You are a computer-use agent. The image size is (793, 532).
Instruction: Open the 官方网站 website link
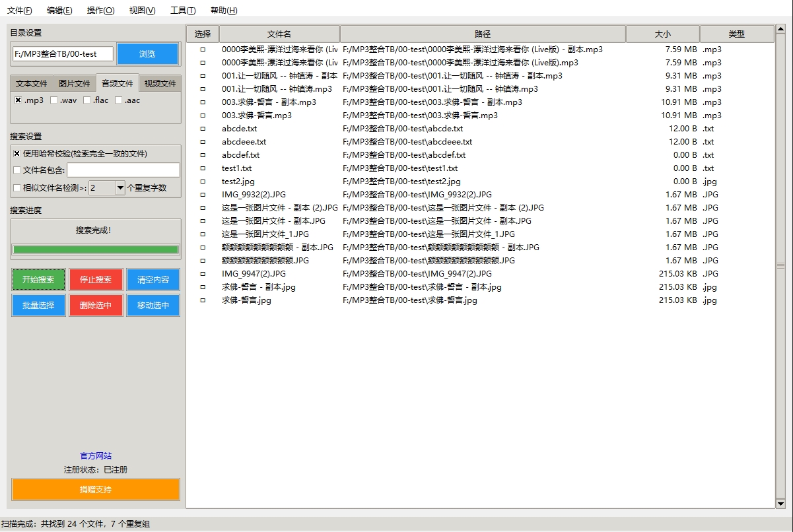tap(95, 455)
